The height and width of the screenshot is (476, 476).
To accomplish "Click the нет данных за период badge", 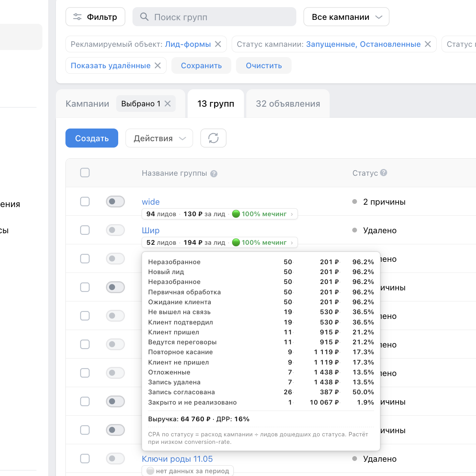I will [x=188, y=471].
